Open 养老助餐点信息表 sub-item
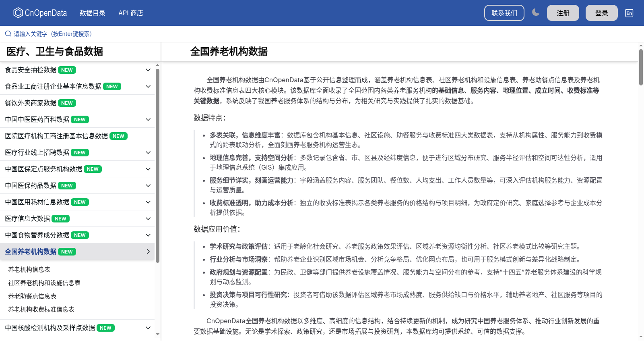This screenshot has width=644, height=347. tap(32, 296)
